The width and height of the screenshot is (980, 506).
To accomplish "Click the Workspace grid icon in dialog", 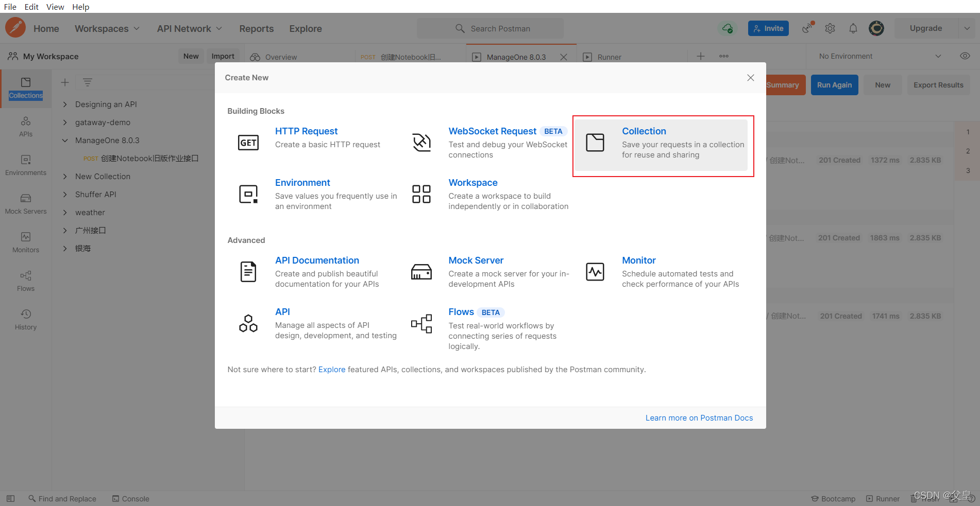I will tap(421, 194).
